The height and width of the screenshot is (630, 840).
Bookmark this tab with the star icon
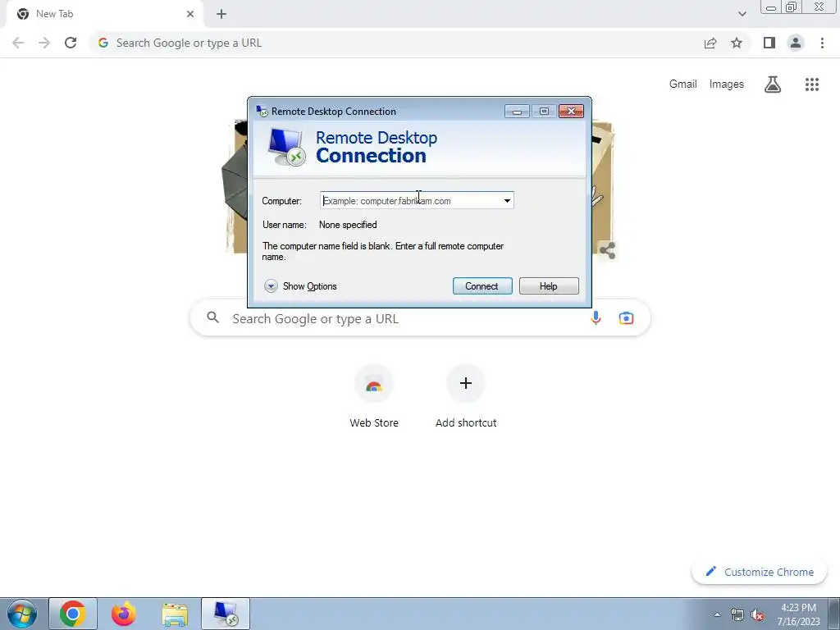point(737,43)
